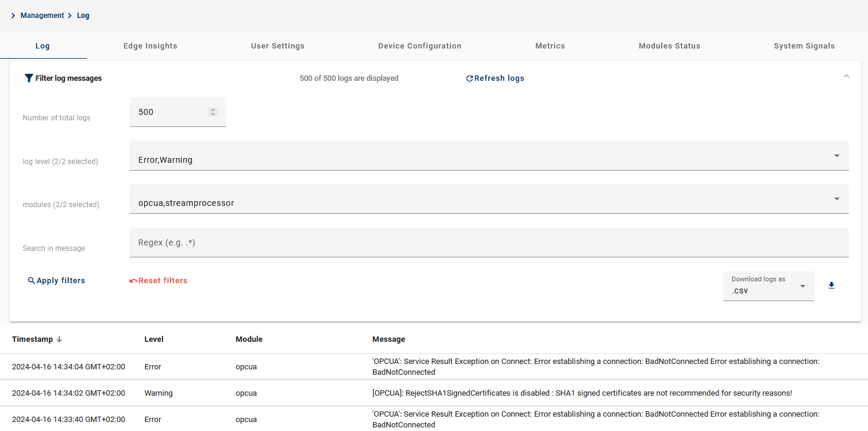Click the opcua module cell in the Warning row
Viewport: 868px width, 431px height.
(x=246, y=393)
